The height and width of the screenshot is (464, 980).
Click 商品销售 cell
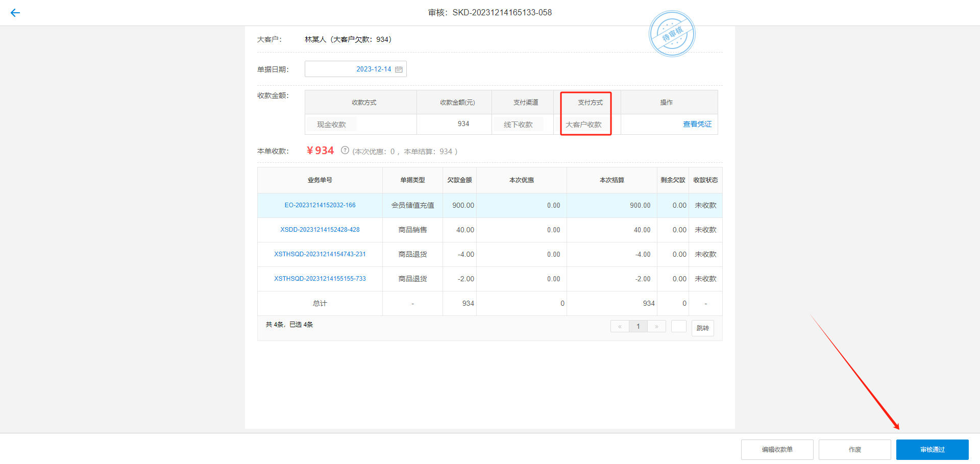[412, 230]
